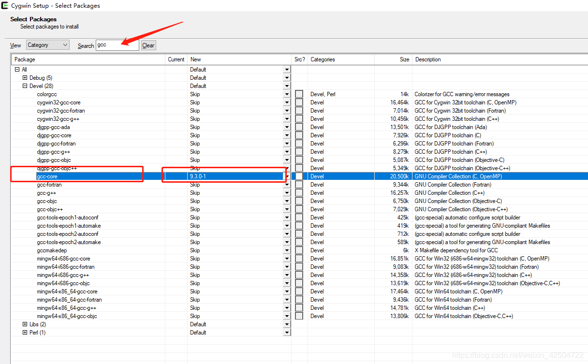
Task: Click the Size column header
Action: click(393, 59)
